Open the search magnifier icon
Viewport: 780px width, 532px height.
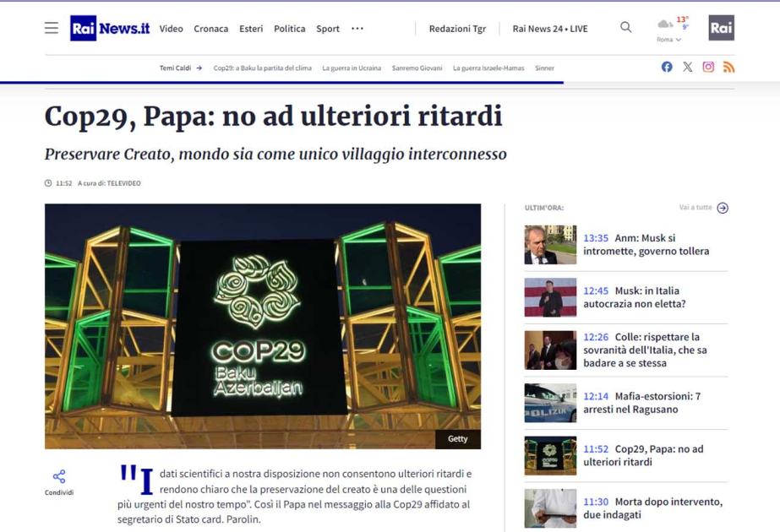[x=626, y=27]
